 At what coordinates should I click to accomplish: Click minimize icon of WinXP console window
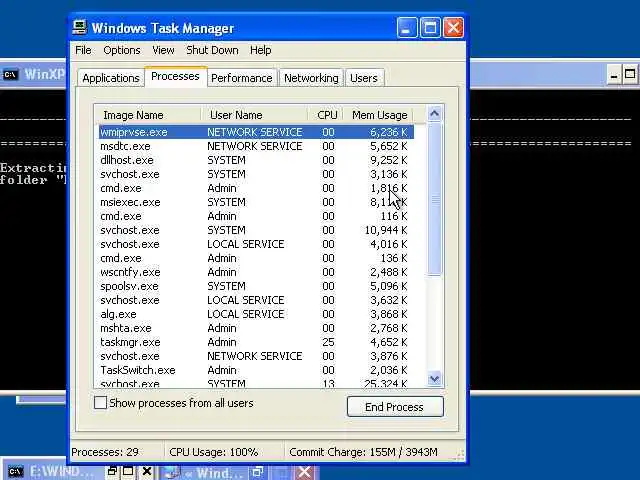point(614,76)
